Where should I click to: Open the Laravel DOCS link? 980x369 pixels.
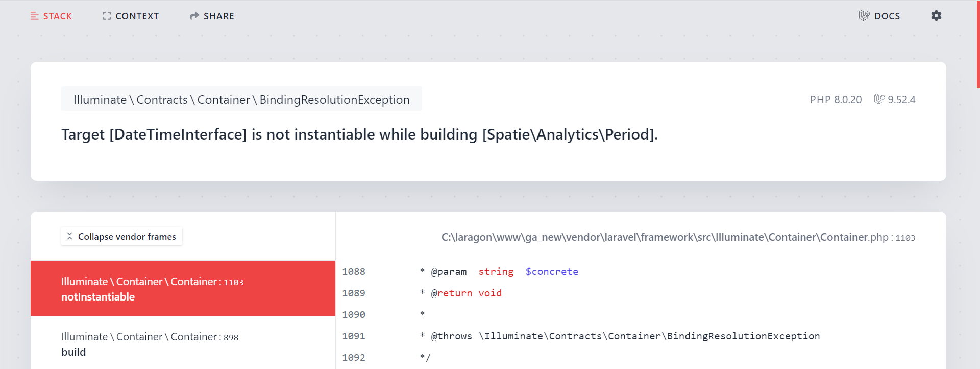(x=879, y=16)
